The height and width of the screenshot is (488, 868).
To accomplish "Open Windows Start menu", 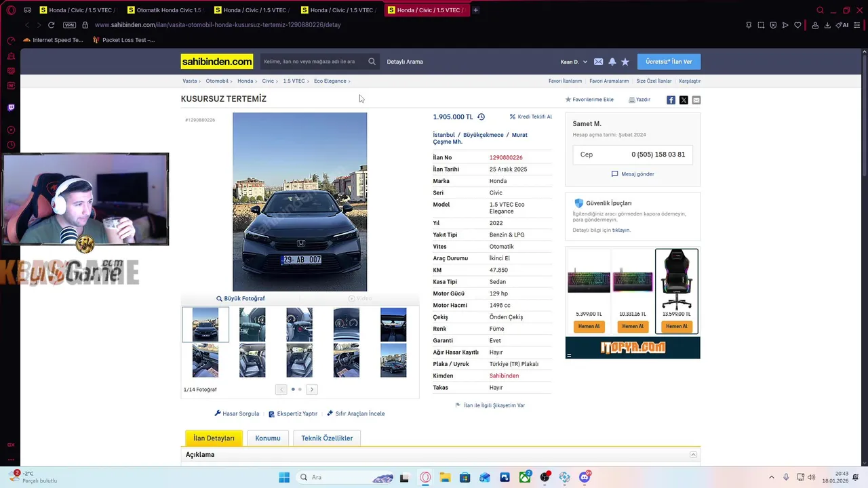I will [284, 477].
